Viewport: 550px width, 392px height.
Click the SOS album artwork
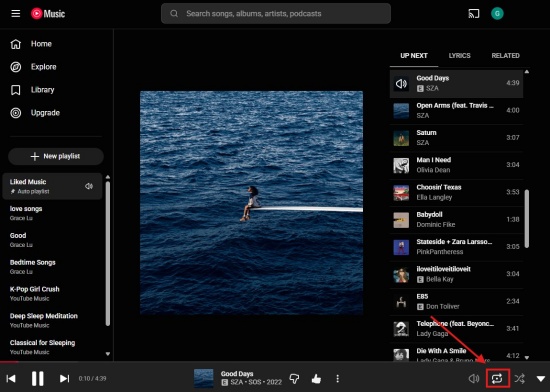coord(251,203)
